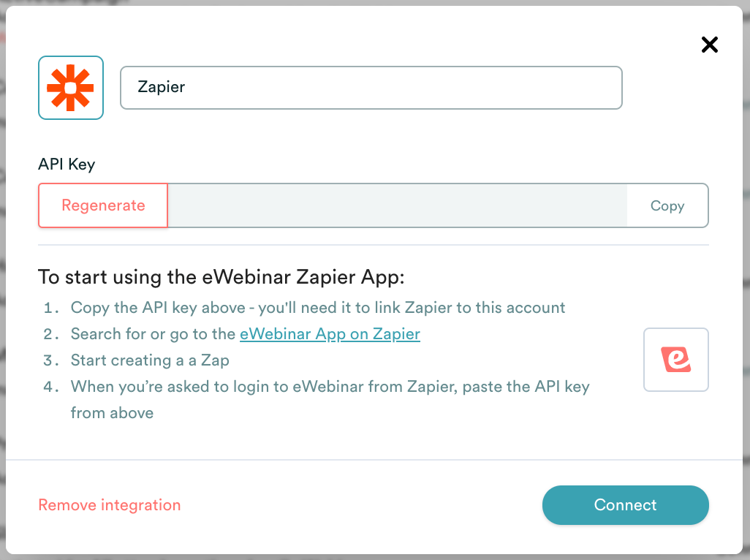Click step 4 about pasting the API key
750x560 pixels.
[329, 386]
